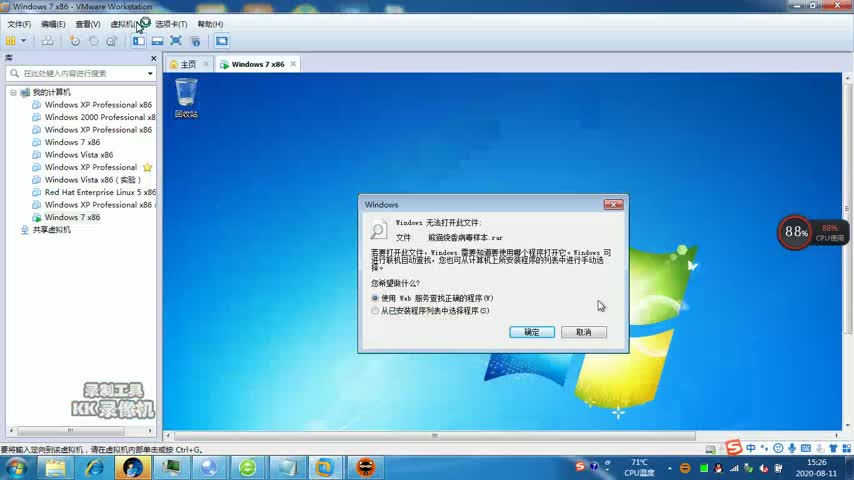Close the library panel
Screen dimensions: 854x480
click(154, 58)
